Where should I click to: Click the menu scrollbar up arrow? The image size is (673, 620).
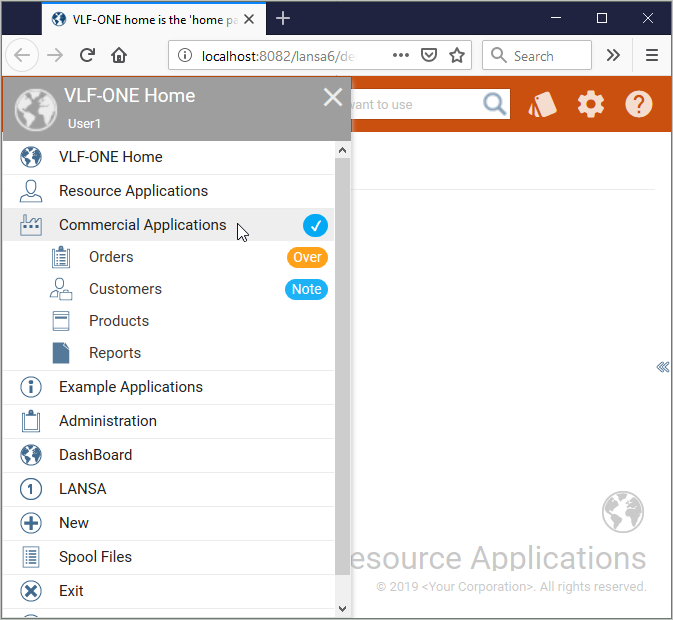tap(343, 150)
